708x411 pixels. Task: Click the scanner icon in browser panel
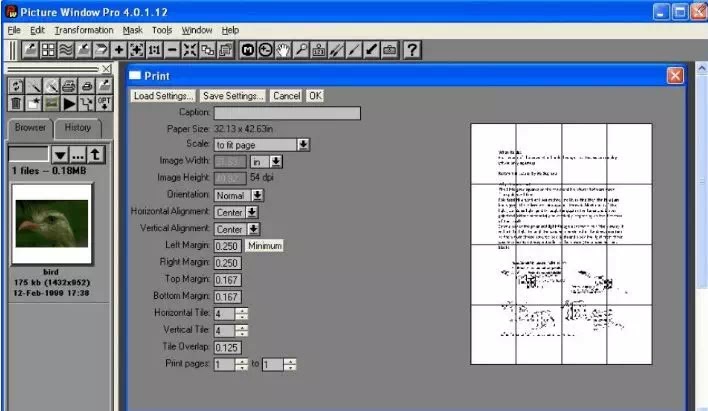point(87,86)
